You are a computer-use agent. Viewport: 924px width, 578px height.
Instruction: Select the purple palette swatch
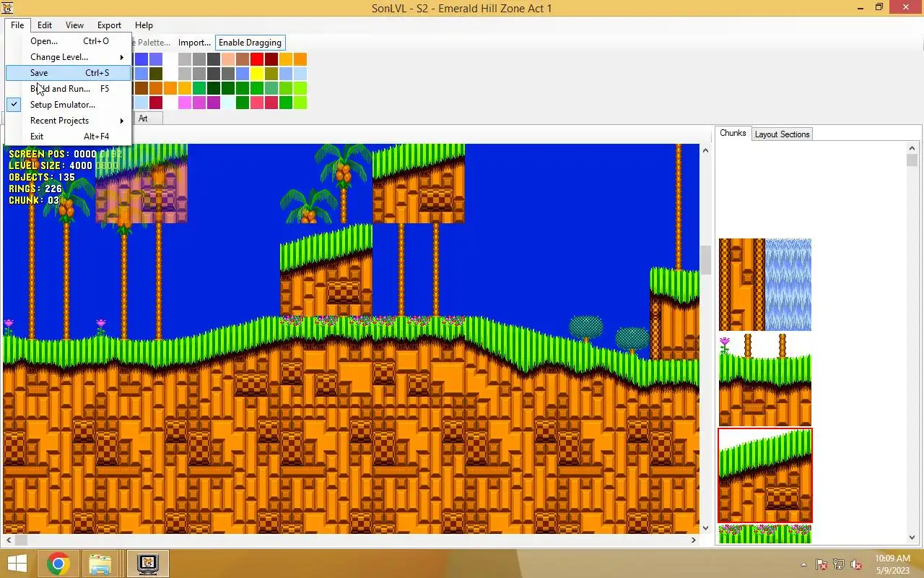pyautogui.click(x=214, y=103)
